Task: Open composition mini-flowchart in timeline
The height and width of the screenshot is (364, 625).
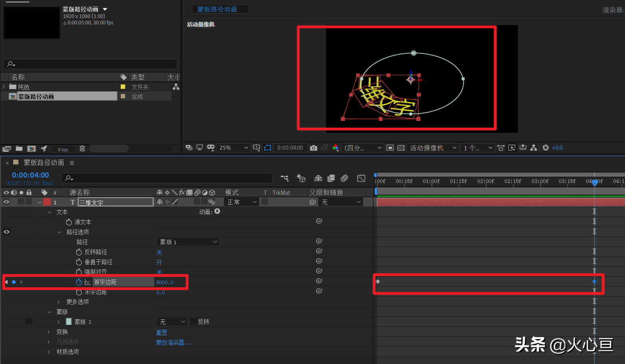Action: coord(285,178)
